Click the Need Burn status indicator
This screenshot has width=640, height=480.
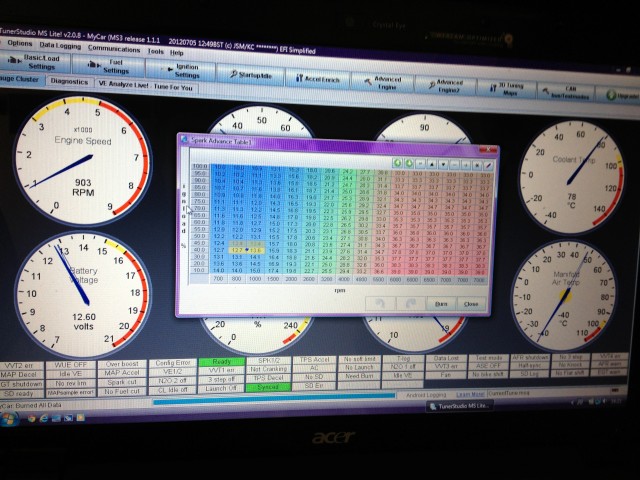(360, 376)
